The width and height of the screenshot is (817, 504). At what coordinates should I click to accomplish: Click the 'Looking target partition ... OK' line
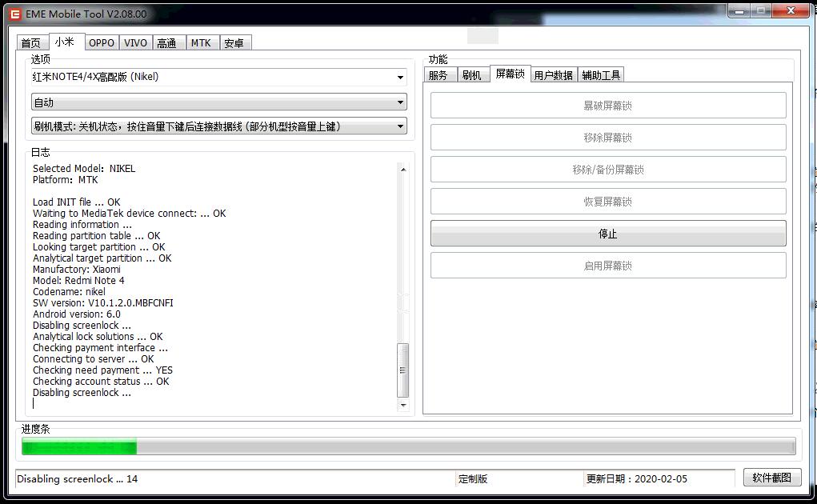coord(99,246)
